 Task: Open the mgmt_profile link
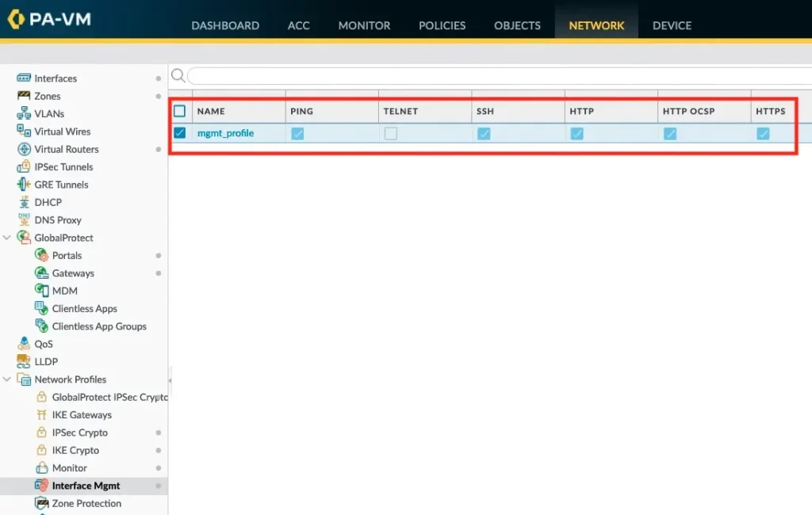225,133
